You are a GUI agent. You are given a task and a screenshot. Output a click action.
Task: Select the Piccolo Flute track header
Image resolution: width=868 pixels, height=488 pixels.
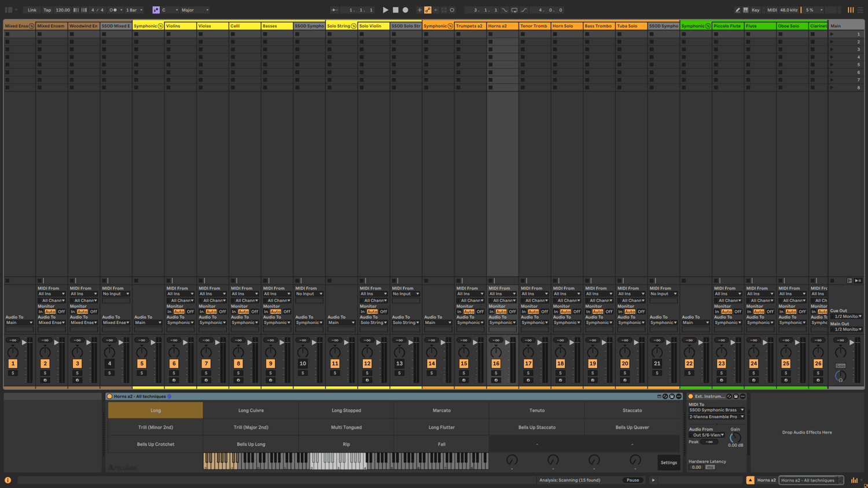point(728,26)
